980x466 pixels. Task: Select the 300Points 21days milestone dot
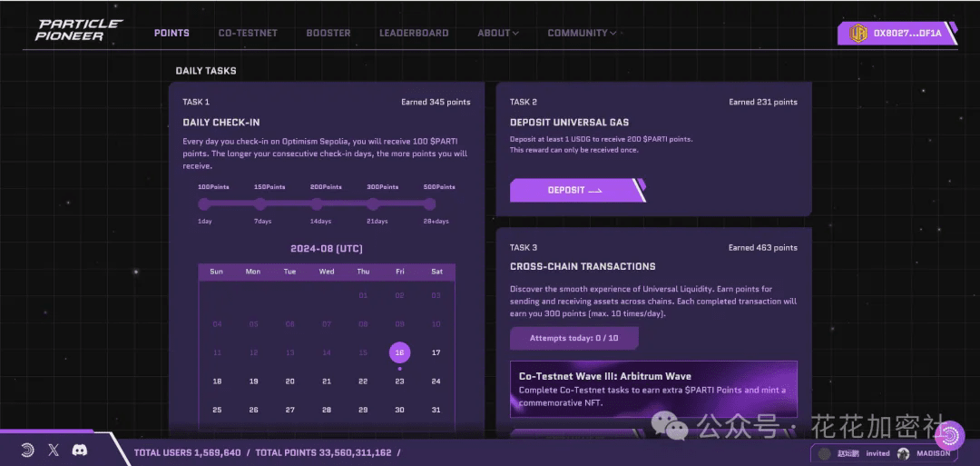tap(373, 203)
